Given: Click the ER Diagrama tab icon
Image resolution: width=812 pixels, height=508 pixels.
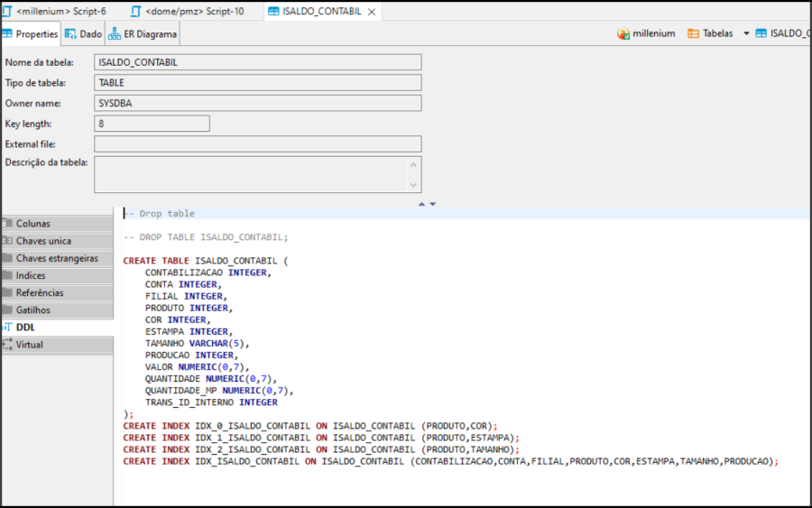Looking at the screenshot, I should 115,33.
